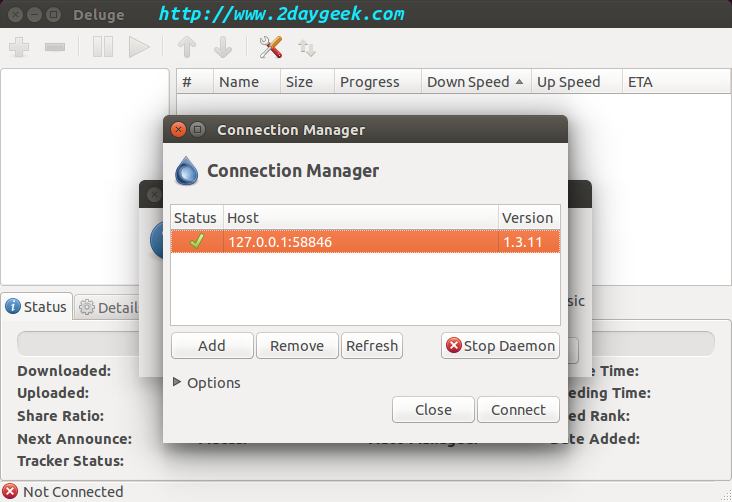The image size is (732, 502).
Task: Click Add to add a host
Action: click(212, 346)
